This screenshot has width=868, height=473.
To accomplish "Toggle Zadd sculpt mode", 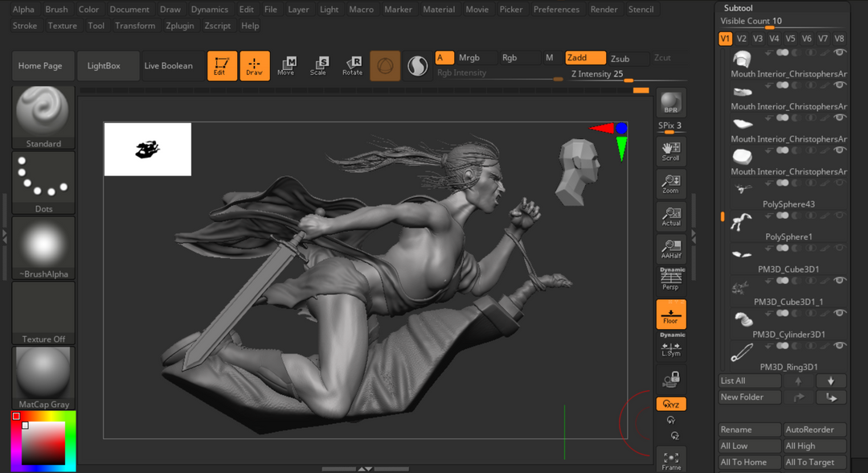I will (x=585, y=58).
